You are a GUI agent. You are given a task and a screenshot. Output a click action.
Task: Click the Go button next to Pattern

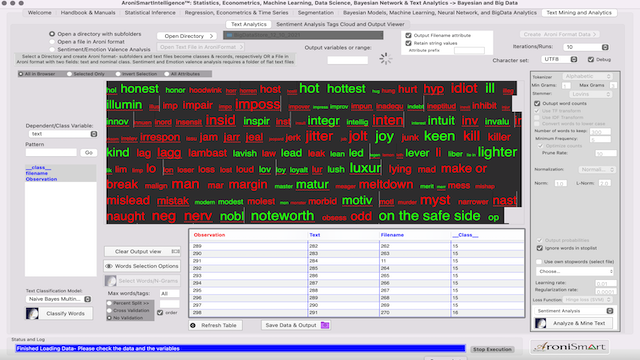(x=89, y=153)
